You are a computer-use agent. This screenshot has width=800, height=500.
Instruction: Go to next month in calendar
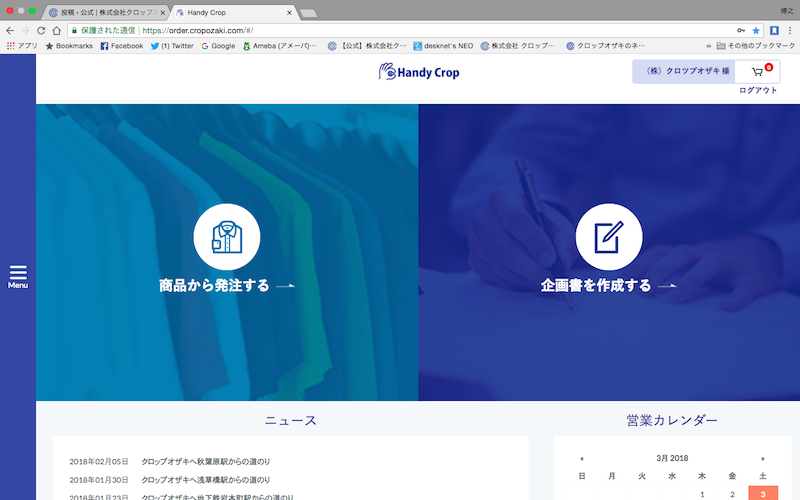[x=764, y=458]
